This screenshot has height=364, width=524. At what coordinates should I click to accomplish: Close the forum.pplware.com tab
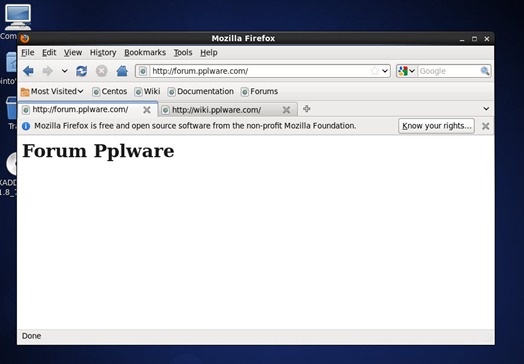coord(147,110)
